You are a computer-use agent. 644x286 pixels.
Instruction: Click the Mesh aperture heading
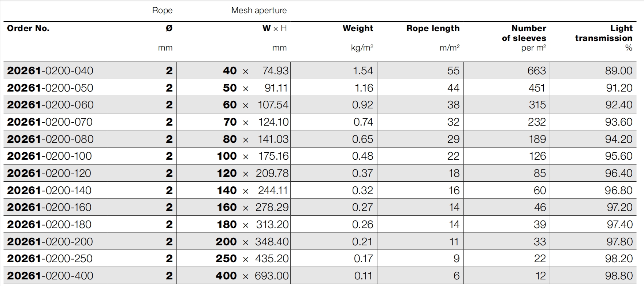(x=259, y=11)
